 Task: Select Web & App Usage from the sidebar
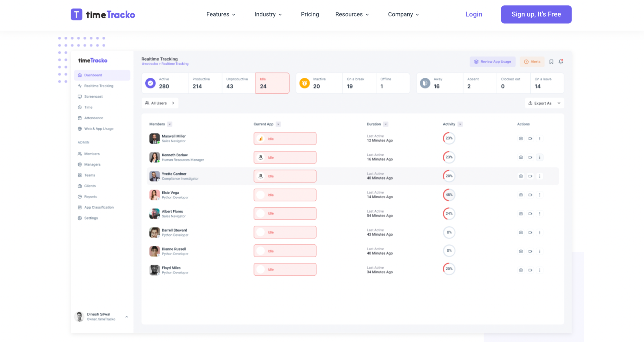pyautogui.click(x=98, y=128)
